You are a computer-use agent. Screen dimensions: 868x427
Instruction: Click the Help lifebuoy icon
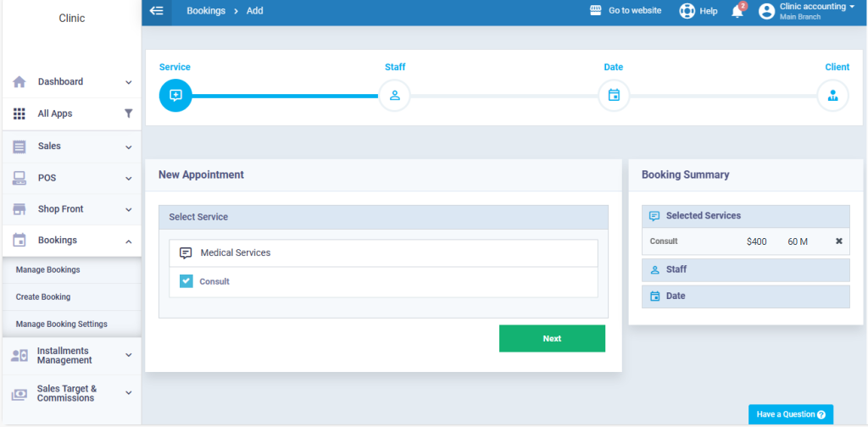point(687,11)
